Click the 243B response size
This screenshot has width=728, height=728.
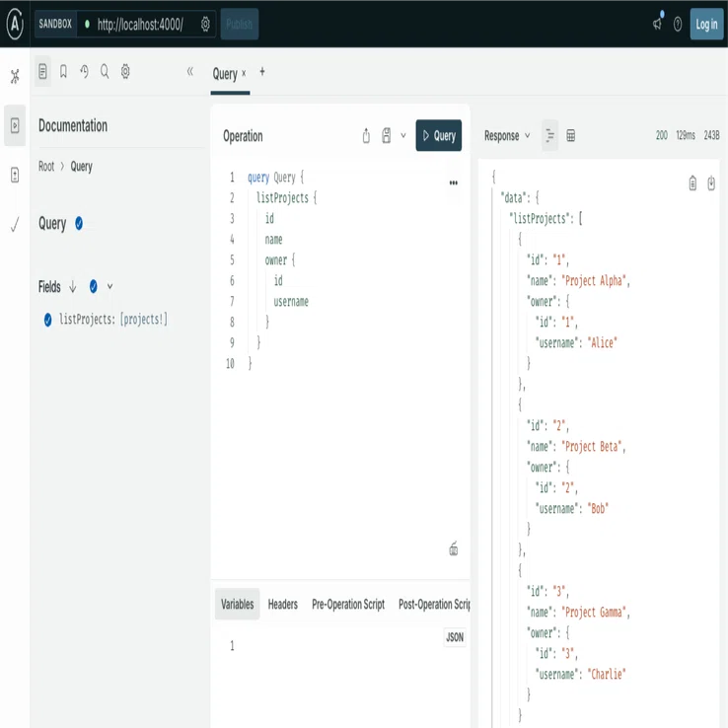(x=712, y=135)
